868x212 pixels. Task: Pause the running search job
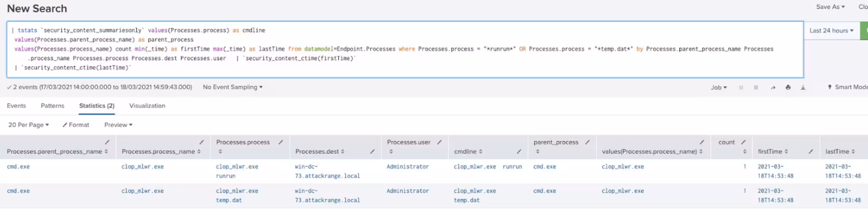pyautogui.click(x=741, y=87)
